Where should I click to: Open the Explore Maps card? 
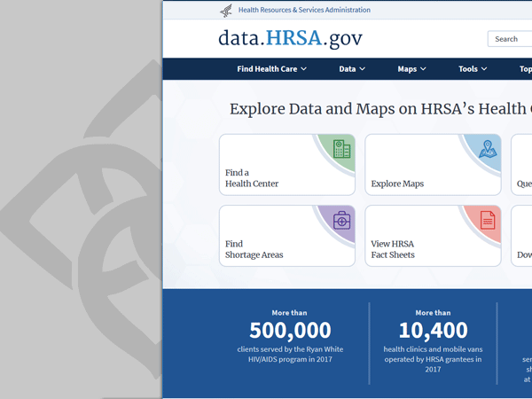point(433,165)
